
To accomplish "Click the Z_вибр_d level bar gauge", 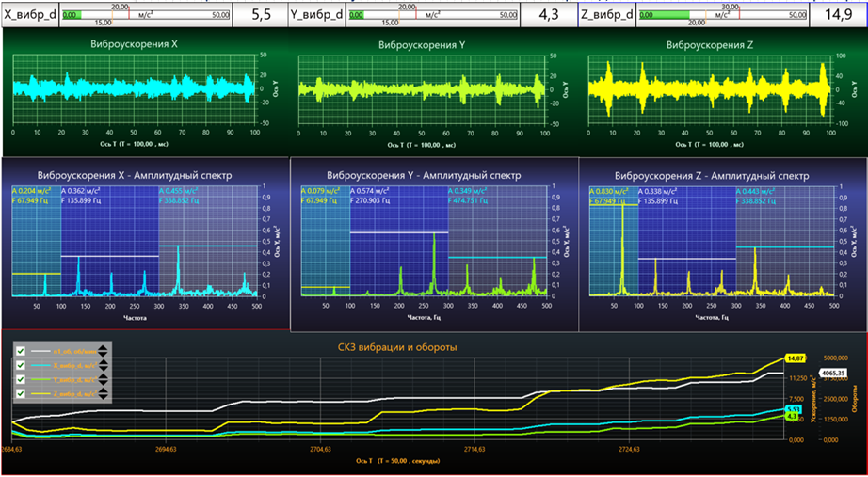I will [722, 15].
